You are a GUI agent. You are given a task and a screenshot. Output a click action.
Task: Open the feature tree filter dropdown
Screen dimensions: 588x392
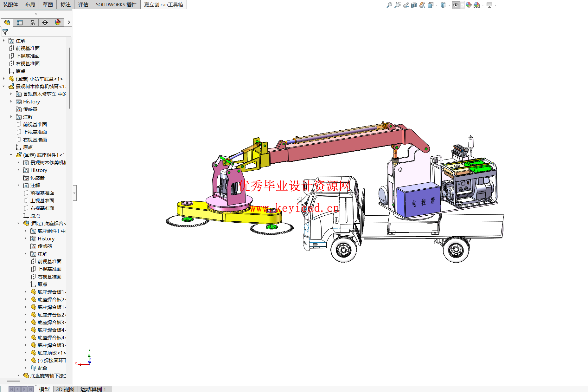pyautogui.click(x=6, y=32)
